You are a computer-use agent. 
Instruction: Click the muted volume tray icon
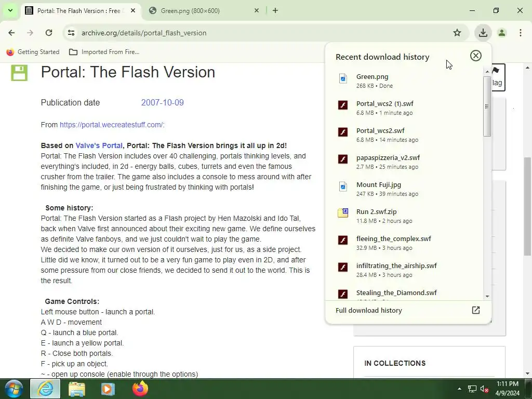point(484,389)
